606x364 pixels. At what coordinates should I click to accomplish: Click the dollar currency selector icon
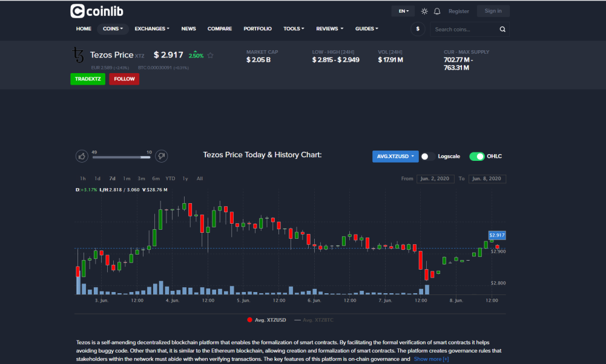(x=418, y=29)
